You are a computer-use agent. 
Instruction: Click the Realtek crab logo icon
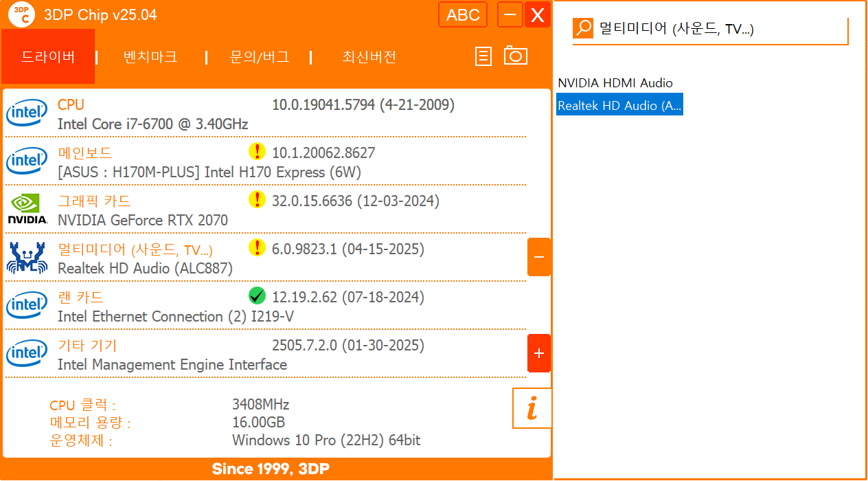coord(27,258)
